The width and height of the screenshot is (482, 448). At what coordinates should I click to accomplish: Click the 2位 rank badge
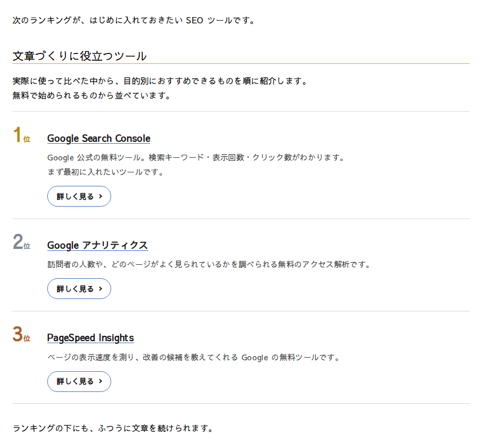point(21,242)
